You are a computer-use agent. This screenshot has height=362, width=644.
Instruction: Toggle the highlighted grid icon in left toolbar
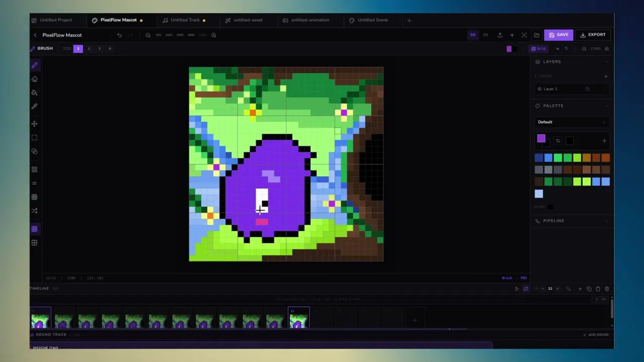34,229
